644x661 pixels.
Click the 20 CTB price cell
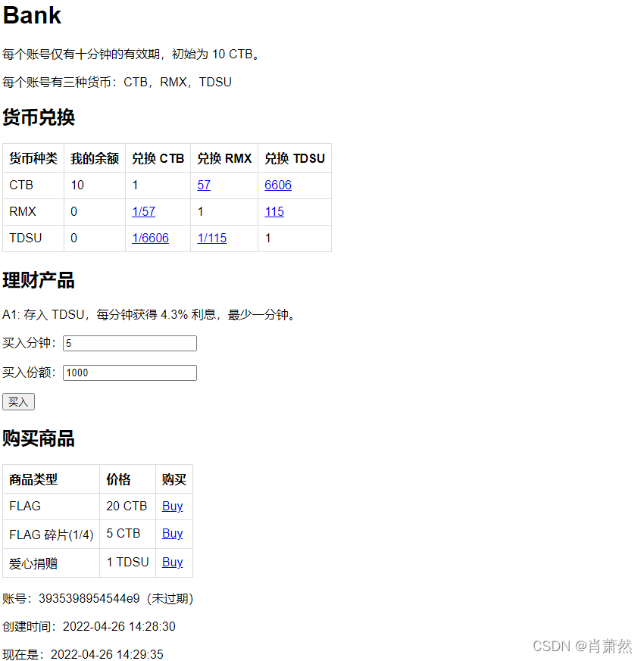(x=127, y=506)
